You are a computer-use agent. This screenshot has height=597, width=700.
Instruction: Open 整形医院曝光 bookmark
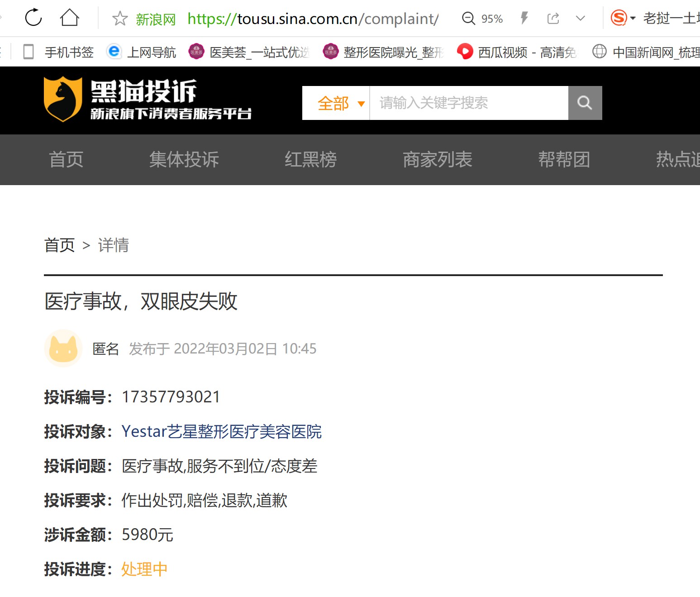384,52
